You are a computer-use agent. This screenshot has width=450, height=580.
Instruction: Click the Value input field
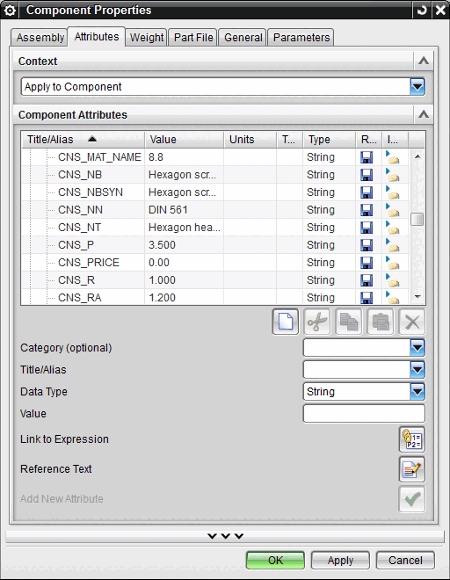tap(364, 413)
